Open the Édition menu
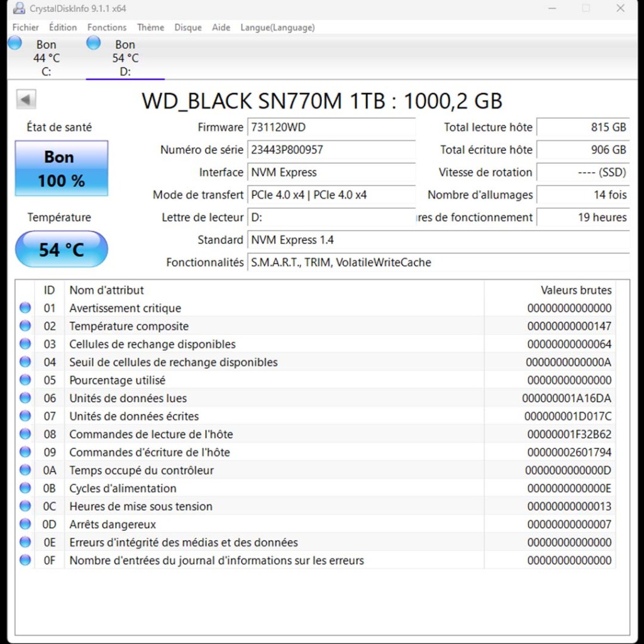This screenshot has height=644, width=644. coord(63,28)
